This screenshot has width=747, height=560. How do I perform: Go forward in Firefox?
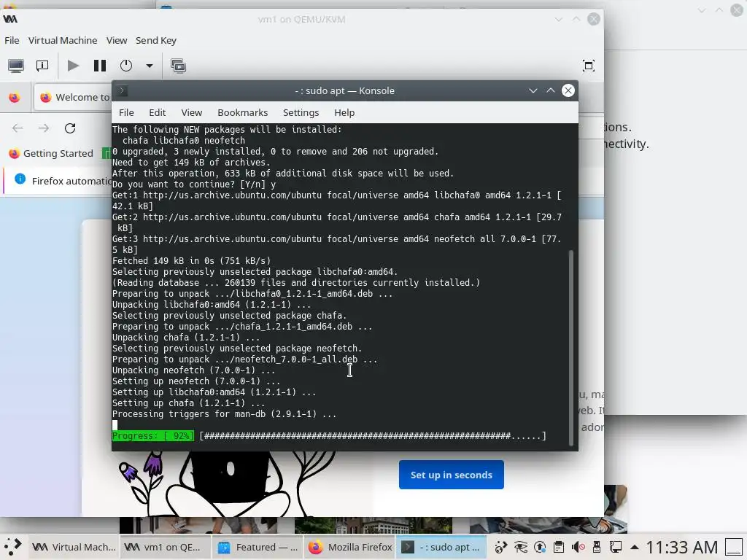[x=44, y=128]
